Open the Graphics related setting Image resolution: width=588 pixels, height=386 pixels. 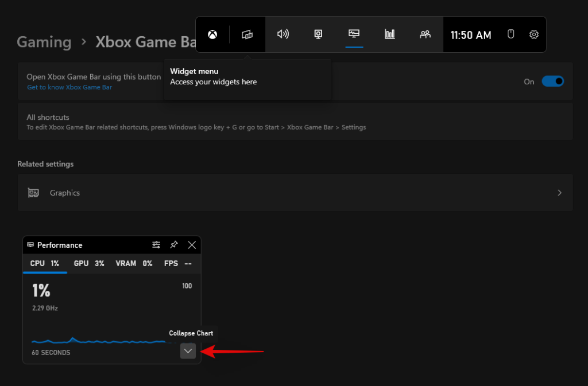[x=295, y=193]
